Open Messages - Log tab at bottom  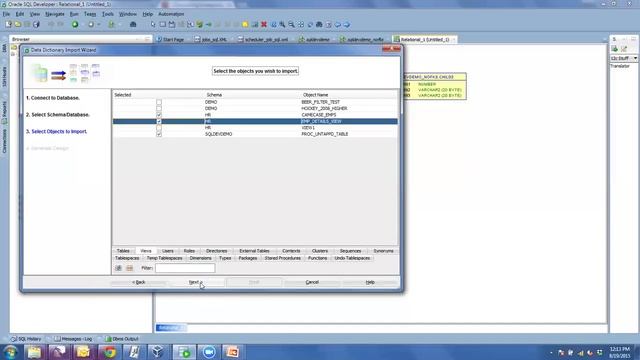(73, 339)
